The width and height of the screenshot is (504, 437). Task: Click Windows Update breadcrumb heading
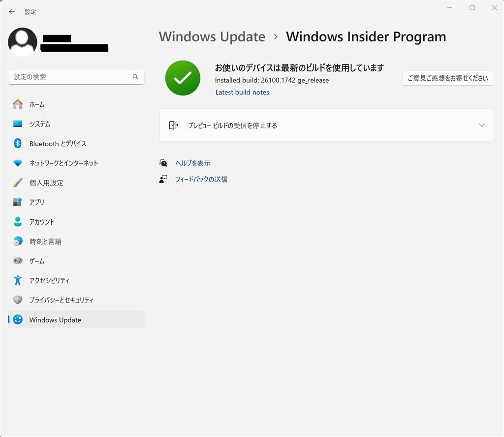212,36
